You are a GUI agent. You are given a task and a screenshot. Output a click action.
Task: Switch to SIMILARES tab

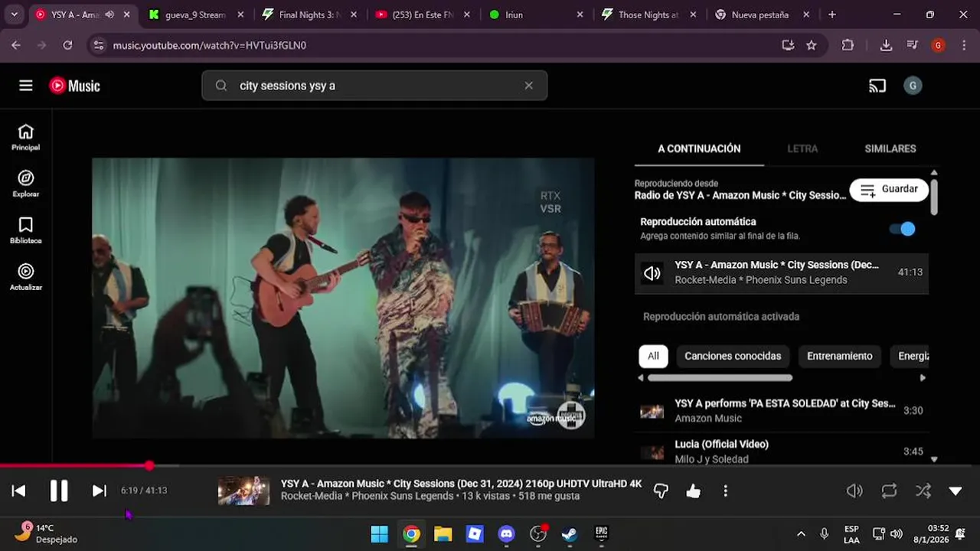(890, 148)
